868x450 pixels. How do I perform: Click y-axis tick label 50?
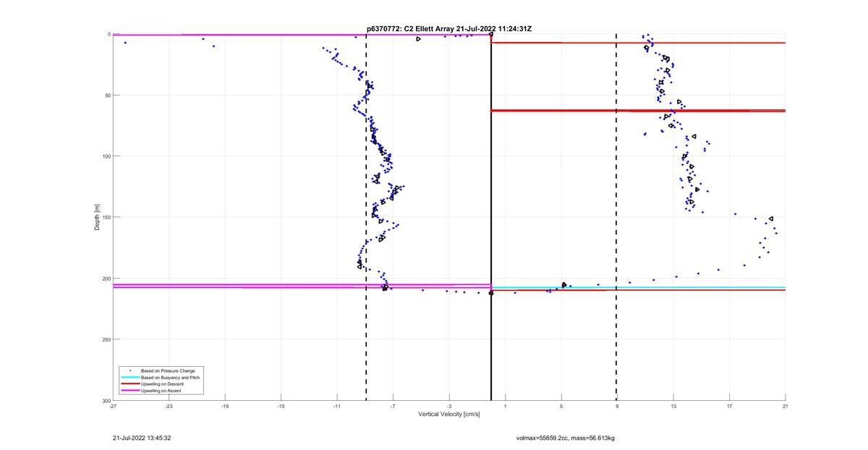tap(107, 95)
